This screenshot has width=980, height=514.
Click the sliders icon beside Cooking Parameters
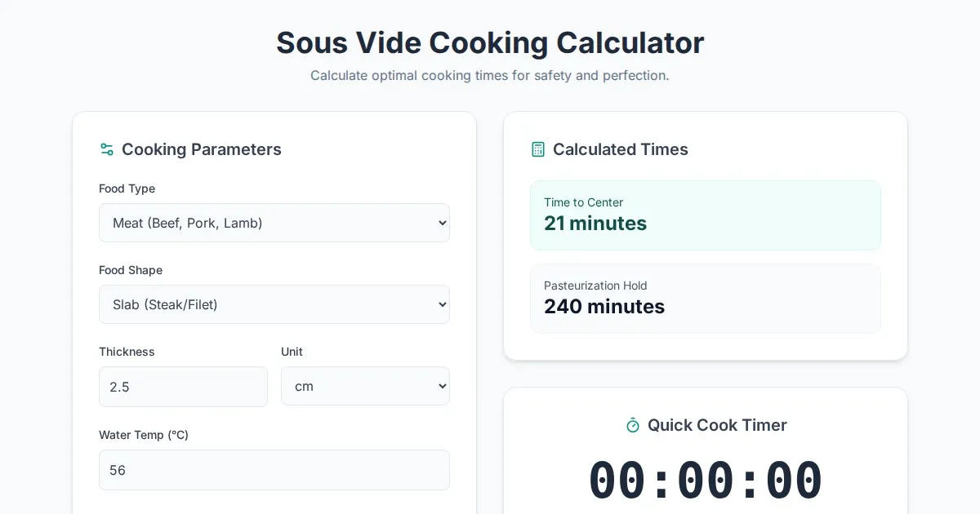click(x=107, y=149)
